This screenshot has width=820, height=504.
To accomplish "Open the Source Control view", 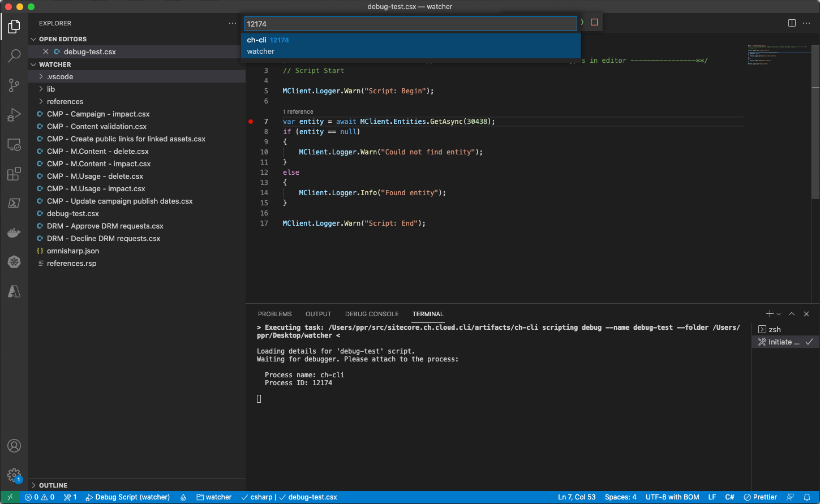I will pos(14,85).
